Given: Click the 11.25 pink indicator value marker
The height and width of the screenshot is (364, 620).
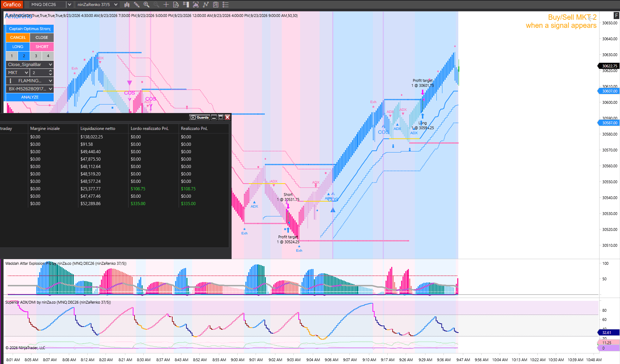Looking at the screenshot, I should tap(609, 343).
